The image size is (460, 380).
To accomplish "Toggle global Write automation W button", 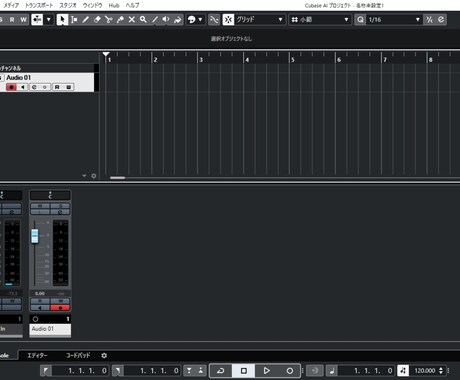I will tap(23, 20).
